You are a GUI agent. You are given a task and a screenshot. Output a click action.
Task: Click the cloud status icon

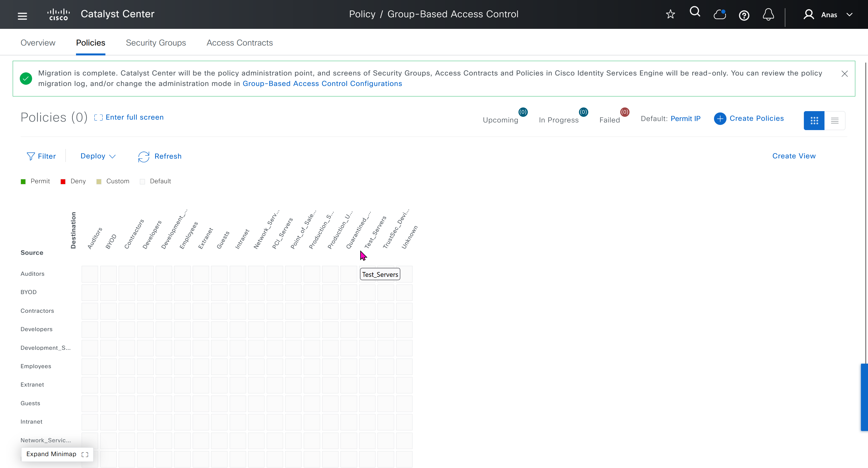point(719,14)
